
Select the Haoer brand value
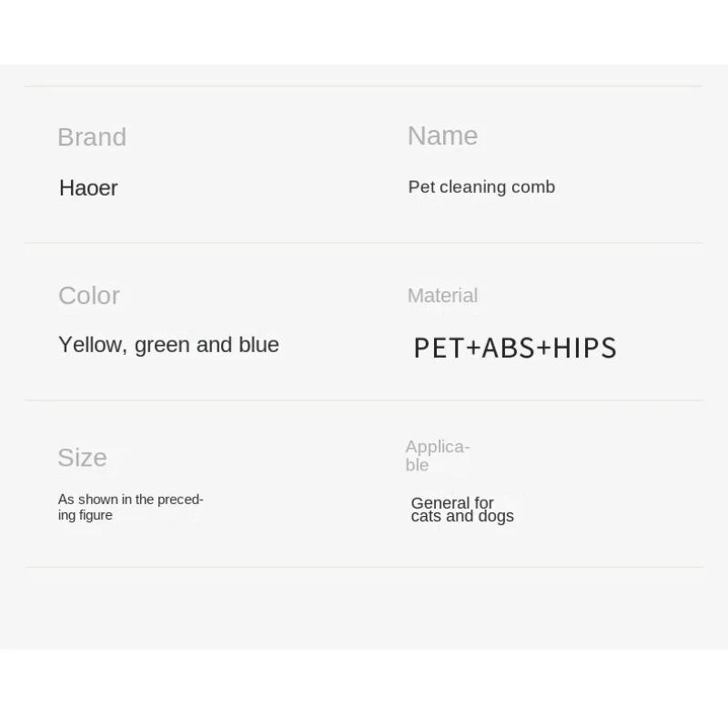click(88, 188)
